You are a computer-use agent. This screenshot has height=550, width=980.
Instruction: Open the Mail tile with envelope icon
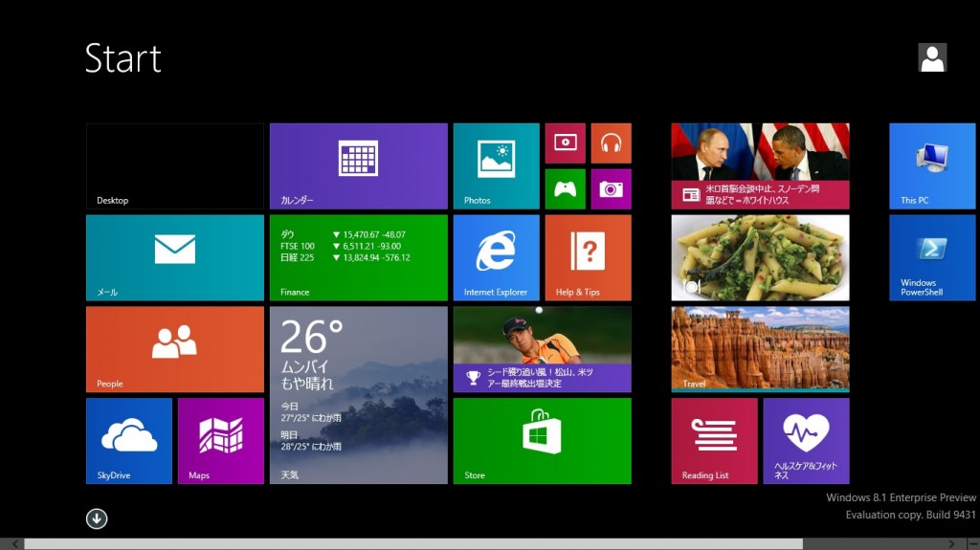[175, 258]
